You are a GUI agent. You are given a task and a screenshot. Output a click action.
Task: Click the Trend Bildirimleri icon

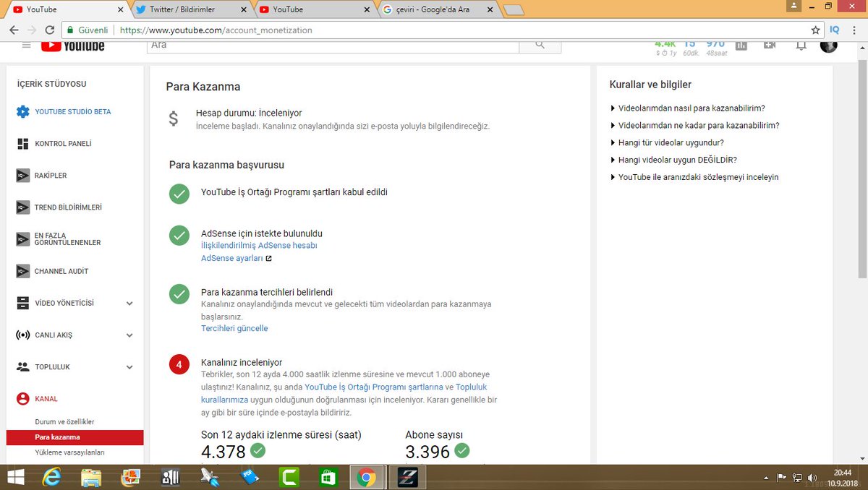click(x=22, y=207)
